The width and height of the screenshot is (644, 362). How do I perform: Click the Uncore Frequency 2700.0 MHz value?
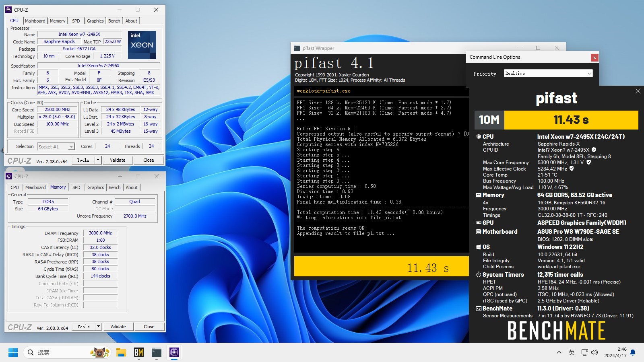(135, 216)
